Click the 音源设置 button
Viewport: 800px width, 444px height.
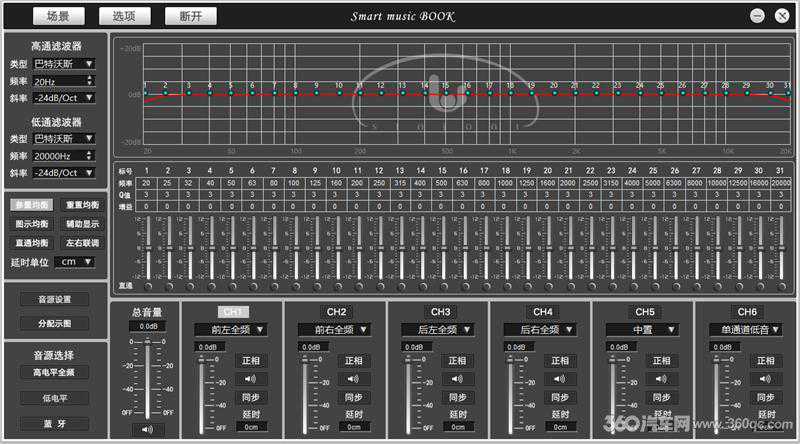[54, 299]
